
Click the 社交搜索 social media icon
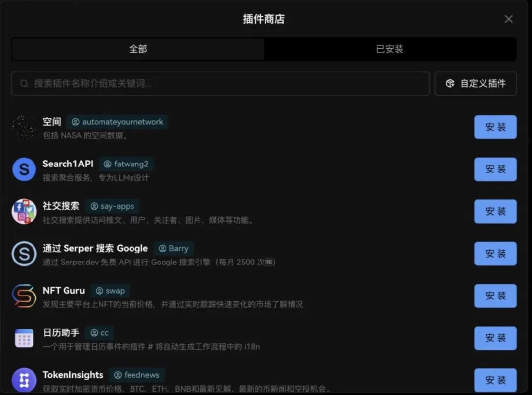24,211
